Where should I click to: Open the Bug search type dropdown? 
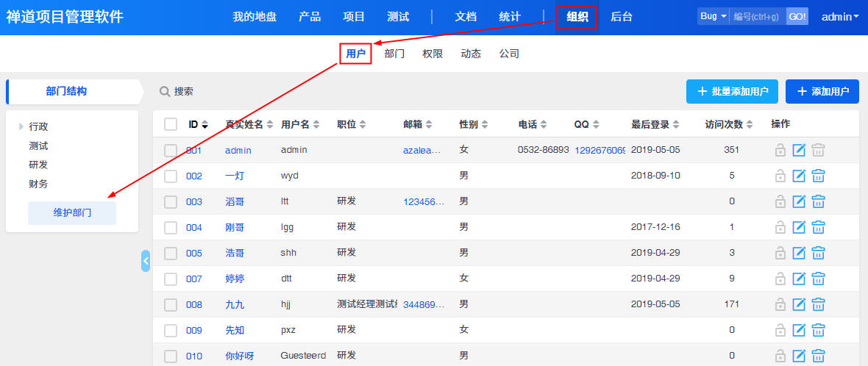(x=713, y=16)
